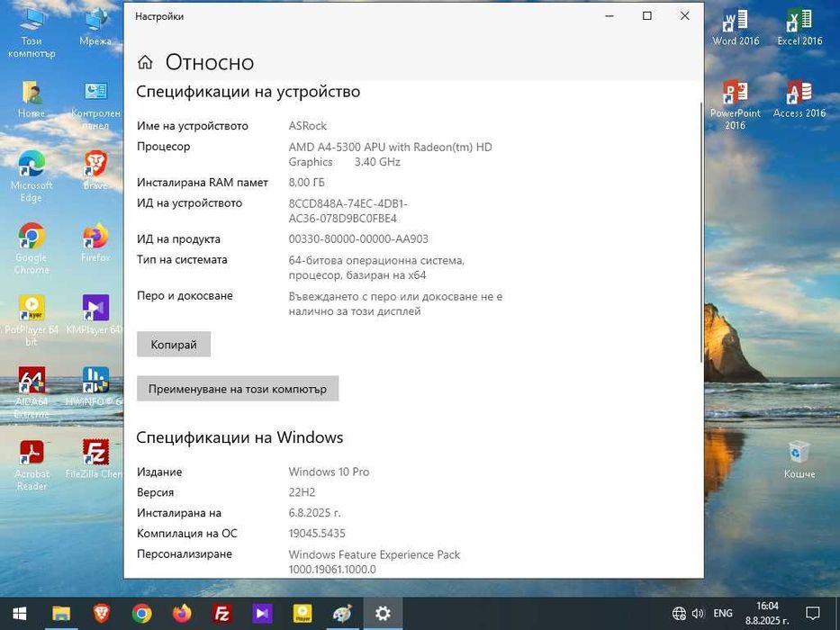The image size is (840, 630).
Task: Click the install date 6.8.2025 г.
Action: pos(314,513)
